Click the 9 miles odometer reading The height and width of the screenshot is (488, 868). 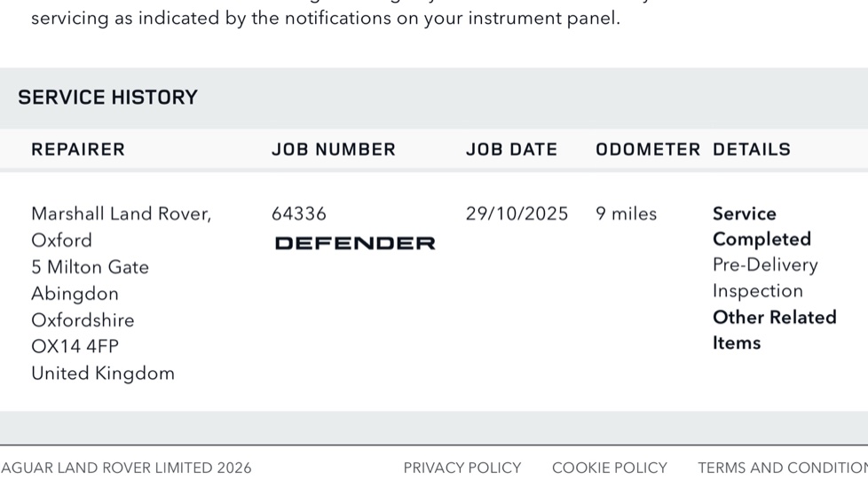(626, 214)
